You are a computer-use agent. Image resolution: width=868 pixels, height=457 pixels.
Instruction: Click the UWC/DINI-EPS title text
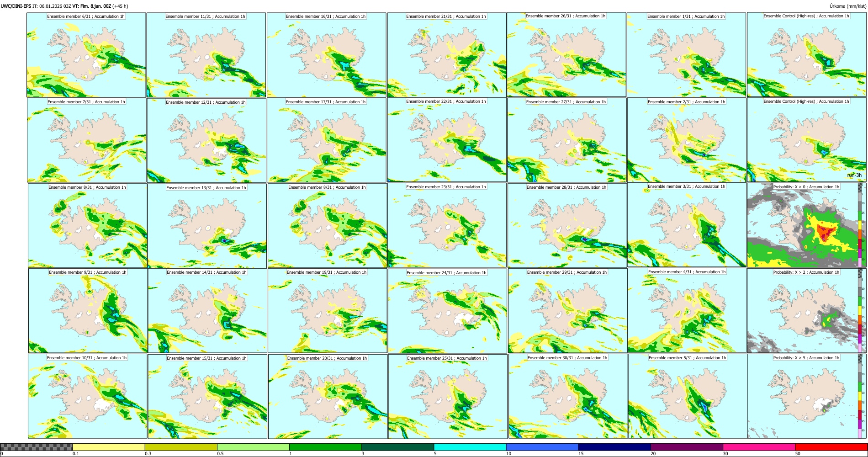[x=16, y=6]
